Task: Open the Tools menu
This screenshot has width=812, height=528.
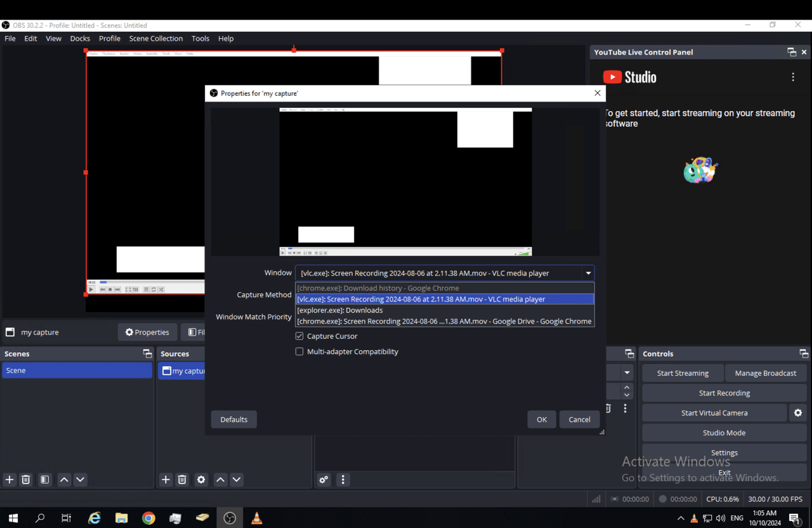Action: coord(200,38)
